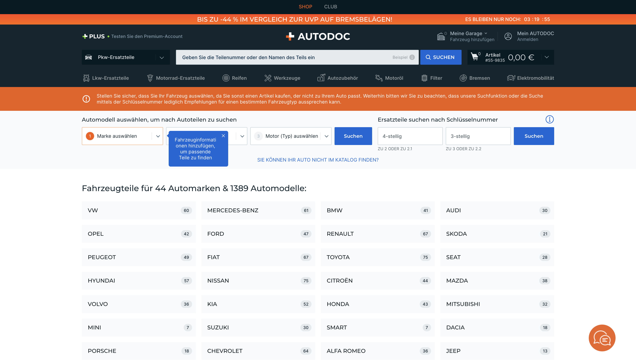This screenshot has height=364, width=636.
Task: Open the FORD brand tile
Action: coord(258,234)
